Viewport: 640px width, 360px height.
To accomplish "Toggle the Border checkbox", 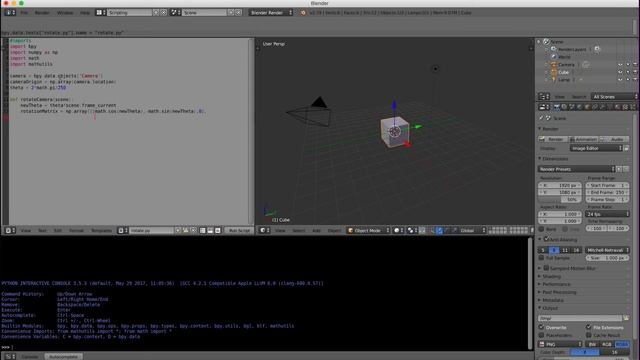I will coord(541,229).
